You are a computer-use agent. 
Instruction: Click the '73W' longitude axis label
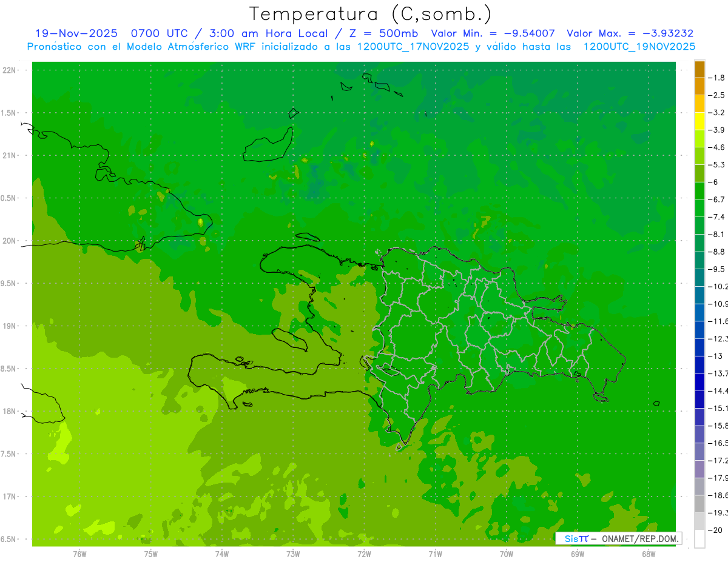(x=293, y=554)
